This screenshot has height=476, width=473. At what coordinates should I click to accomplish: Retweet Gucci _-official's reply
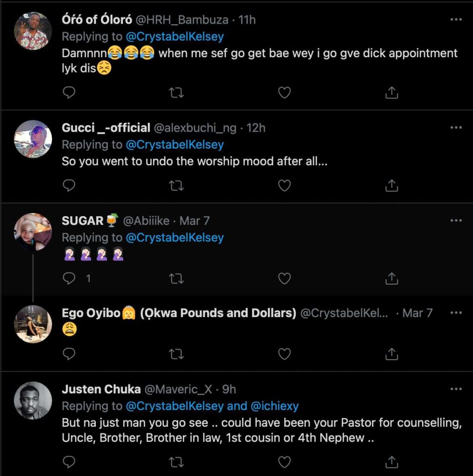pos(176,185)
